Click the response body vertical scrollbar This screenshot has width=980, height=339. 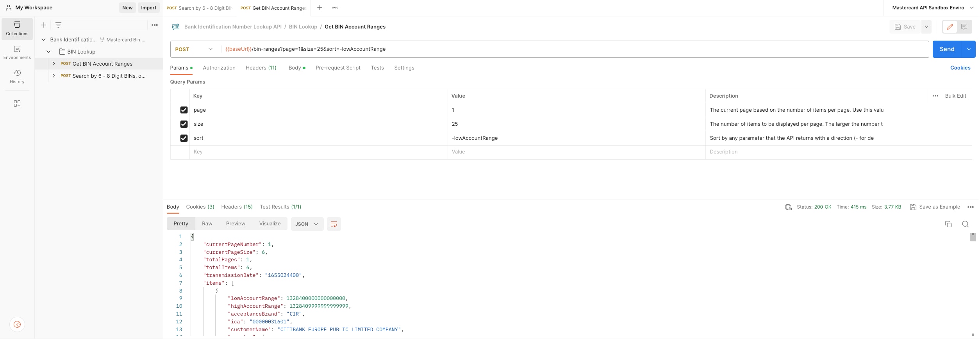pyautogui.click(x=972, y=281)
